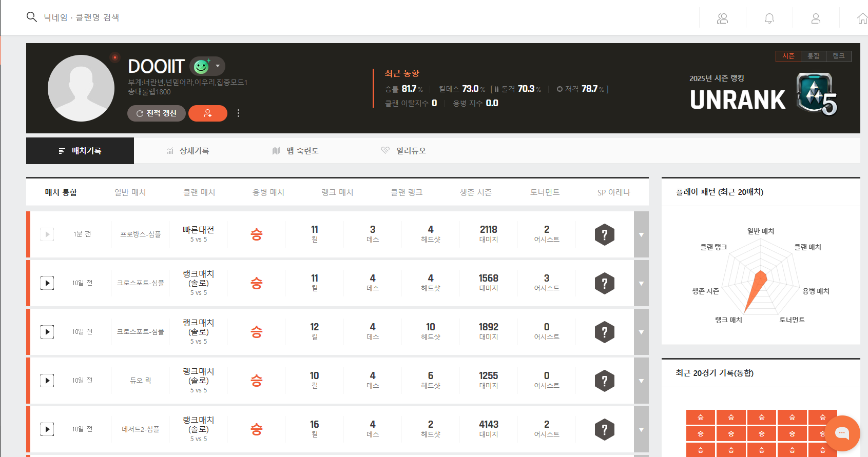
Task: Switch to the 상세기록 tab
Action: [188, 151]
